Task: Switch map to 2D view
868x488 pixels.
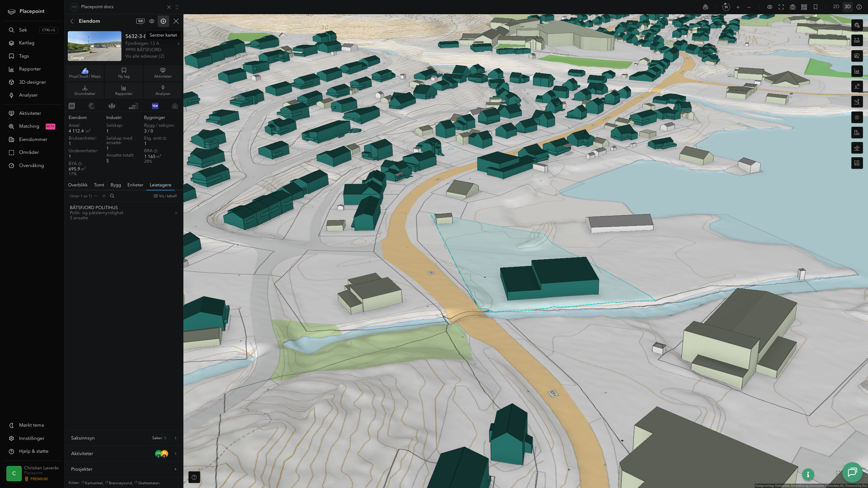Action: click(x=836, y=7)
